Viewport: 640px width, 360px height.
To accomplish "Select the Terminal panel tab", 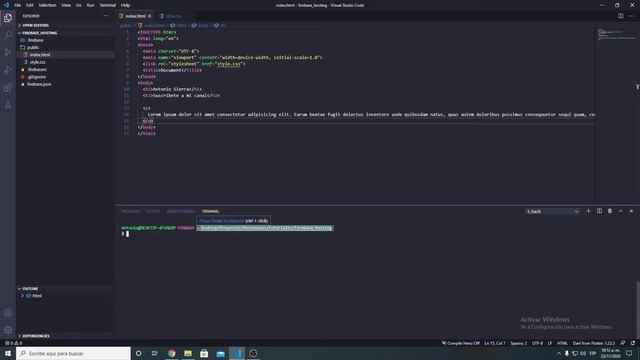I will (210, 211).
